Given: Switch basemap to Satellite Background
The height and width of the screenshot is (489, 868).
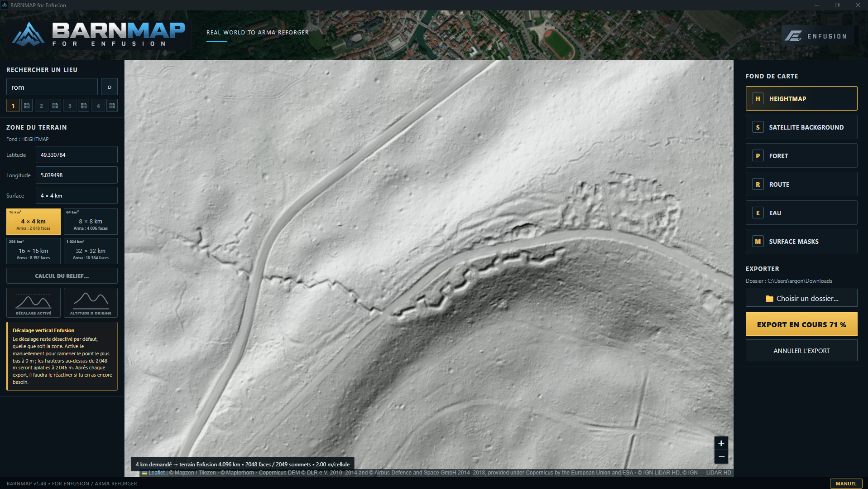Looking at the screenshot, I should tap(801, 127).
